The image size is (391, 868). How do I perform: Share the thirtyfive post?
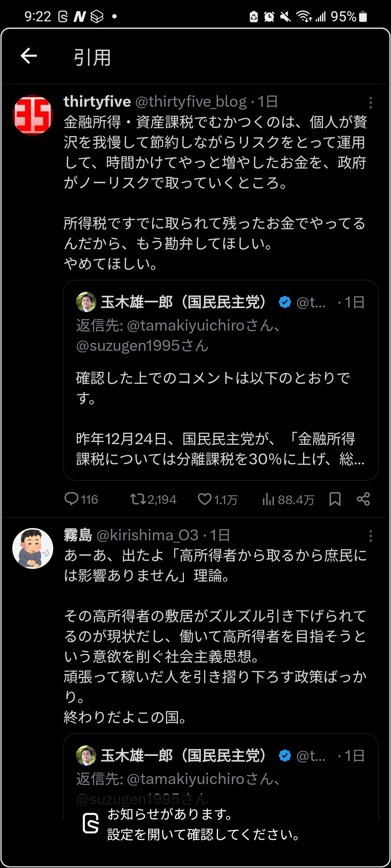(x=363, y=499)
